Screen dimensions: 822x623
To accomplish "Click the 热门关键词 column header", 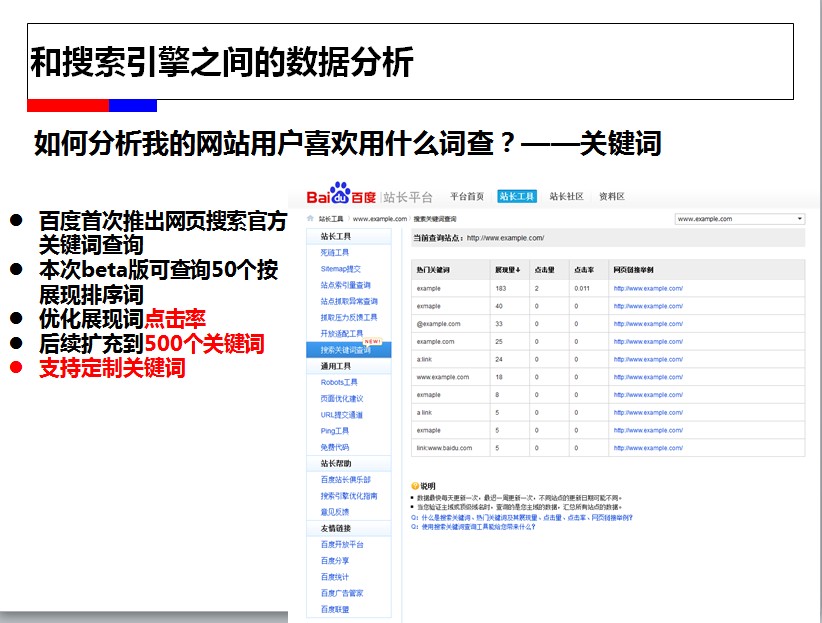I will [x=432, y=270].
